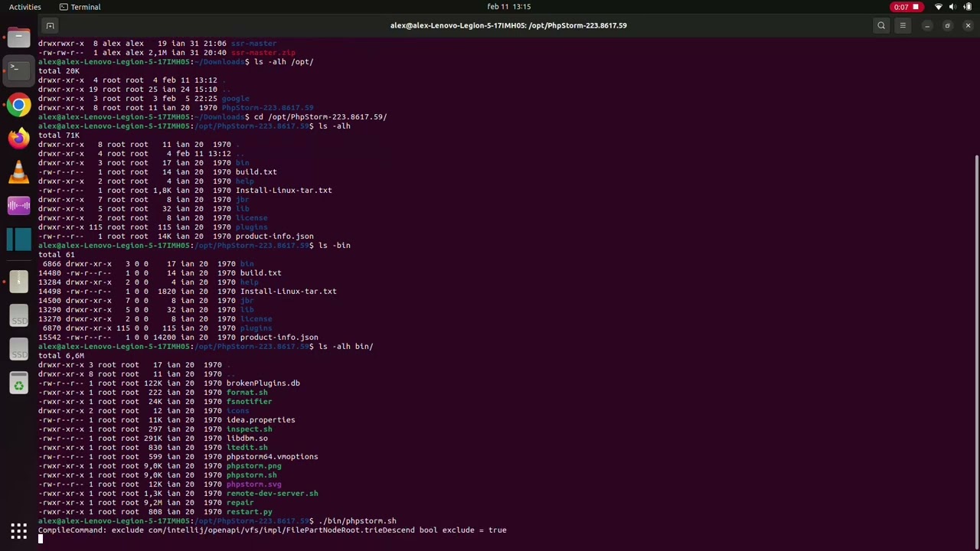The image size is (980, 551).
Task: Open the battery status icon
Action: pos(968,7)
